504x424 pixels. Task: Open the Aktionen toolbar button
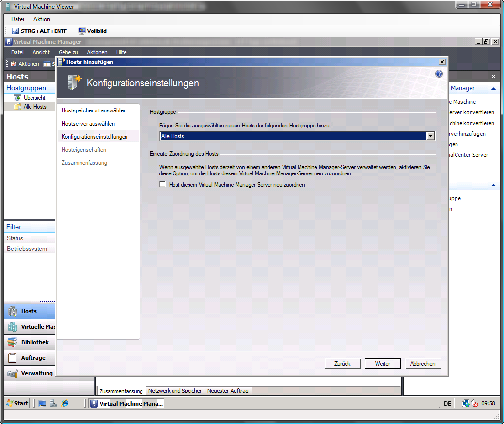25,64
